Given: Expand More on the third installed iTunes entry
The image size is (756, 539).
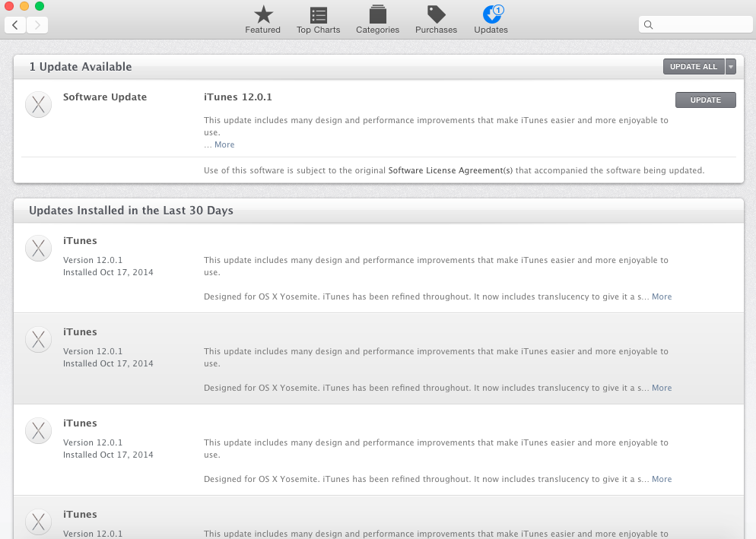Looking at the screenshot, I should (662, 479).
